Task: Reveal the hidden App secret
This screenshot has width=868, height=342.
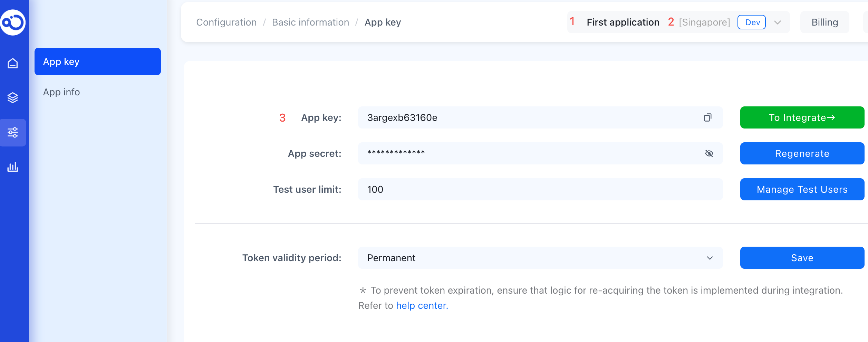Action: (x=709, y=153)
